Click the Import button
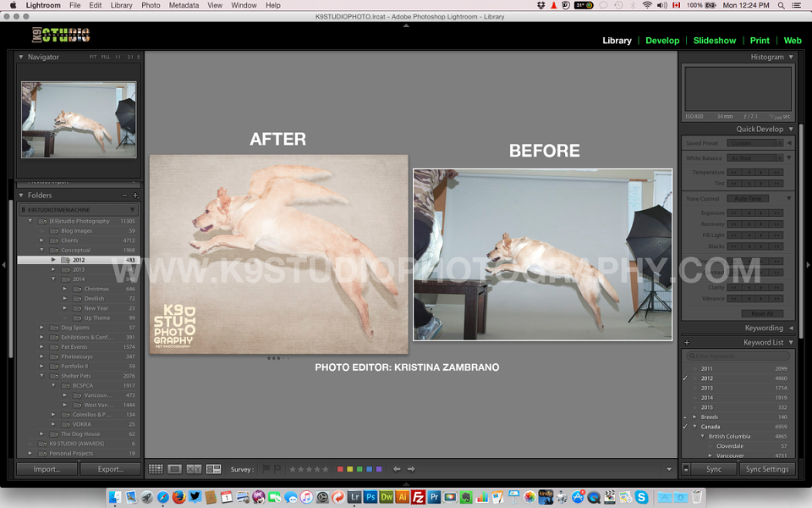Screen dimensions: 812x508 tap(47, 469)
